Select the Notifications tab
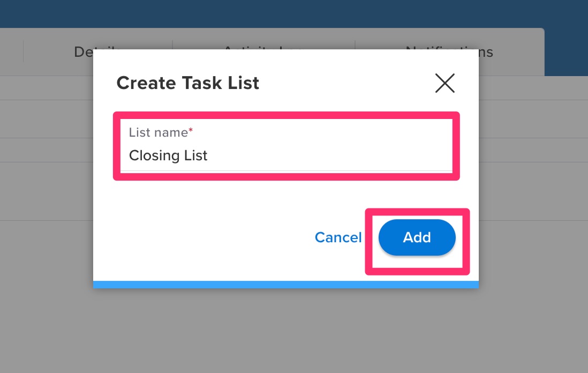Image resolution: width=588 pixels, height=373 pixels. [449, 51]
